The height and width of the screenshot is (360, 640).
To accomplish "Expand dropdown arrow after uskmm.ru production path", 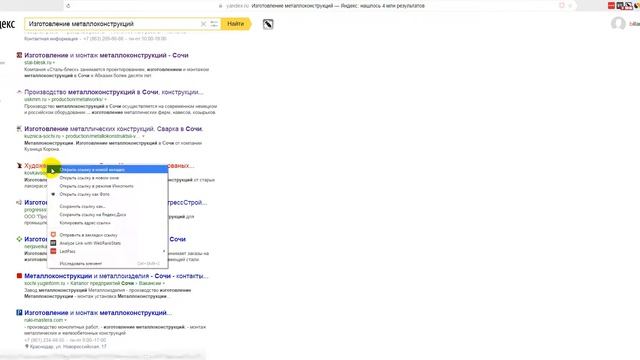I will (x=105, y=99).
